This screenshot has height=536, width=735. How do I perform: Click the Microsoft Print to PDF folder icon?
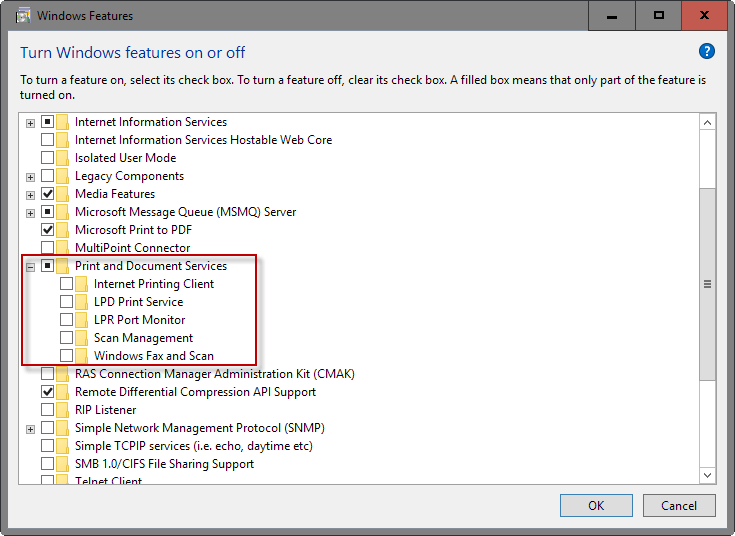point(62,230)
